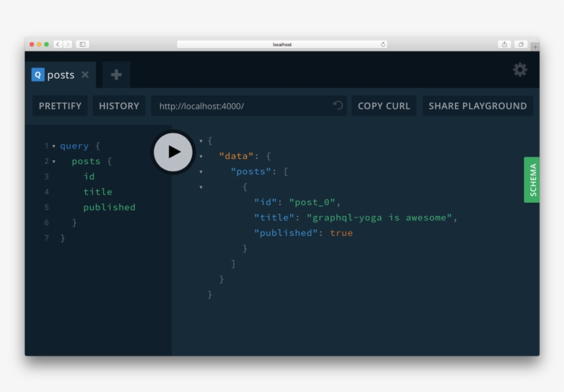Click the "data" key in response
This screenshot has width=564, height=392.
(x=237, y=155)
